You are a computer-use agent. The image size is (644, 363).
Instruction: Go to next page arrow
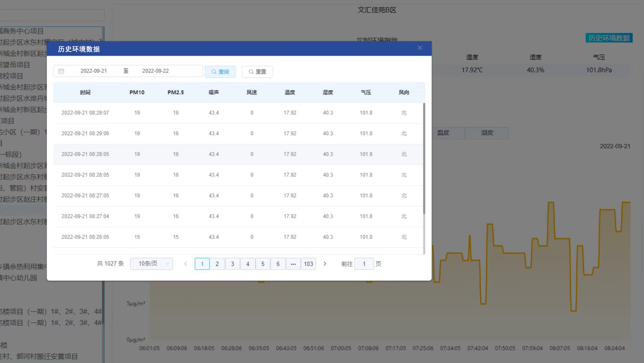325,264
